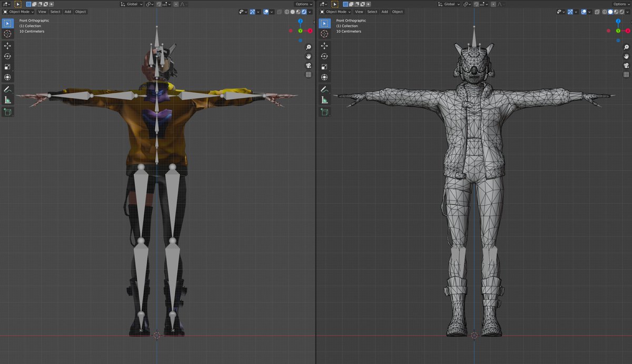This screenshot has height=364, width=632.
Task: Switch perspective/orthographic grid icon in right viewport
Action: coord(626,75)
